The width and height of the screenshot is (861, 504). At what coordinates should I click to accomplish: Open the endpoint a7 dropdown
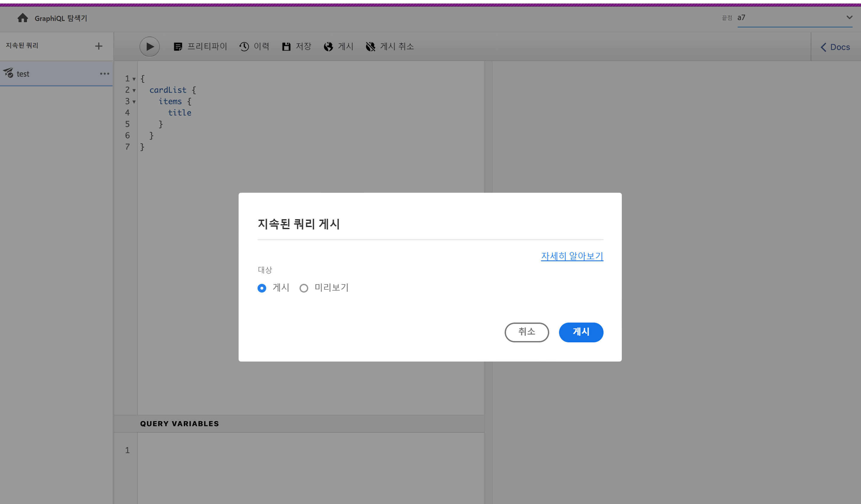click(x=849, y=17)
